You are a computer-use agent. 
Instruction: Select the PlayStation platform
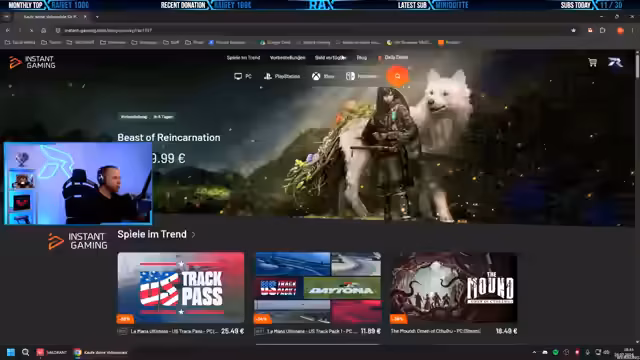(282, 76)
